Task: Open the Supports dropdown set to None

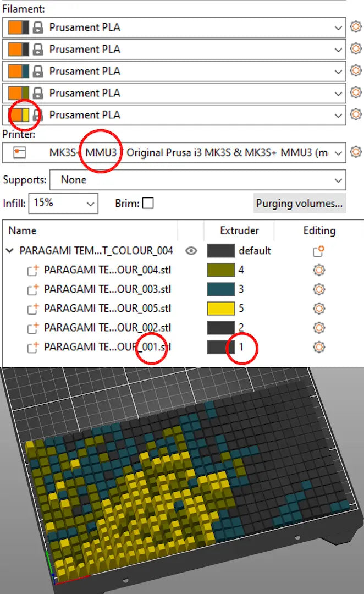Action: click(x=198, y=180)
